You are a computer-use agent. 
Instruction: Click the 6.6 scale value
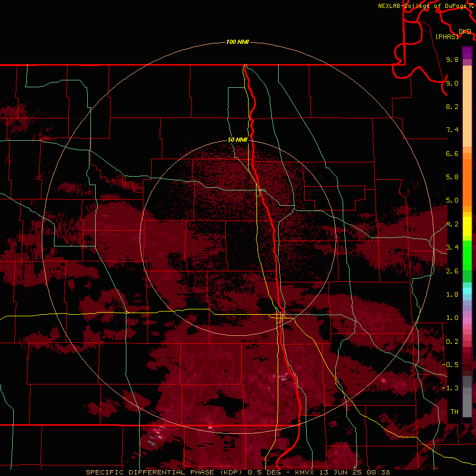click(x=452, y=153)
